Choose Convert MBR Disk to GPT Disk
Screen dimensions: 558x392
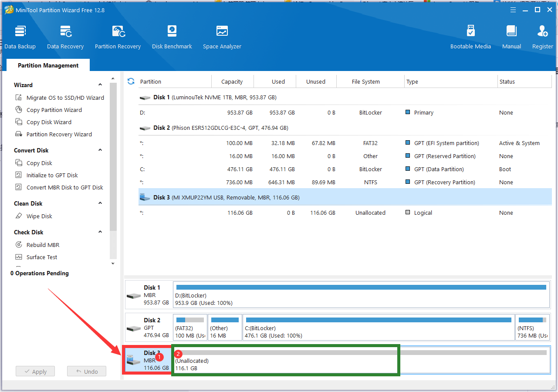pyautogui.click(x=64, y=187)
